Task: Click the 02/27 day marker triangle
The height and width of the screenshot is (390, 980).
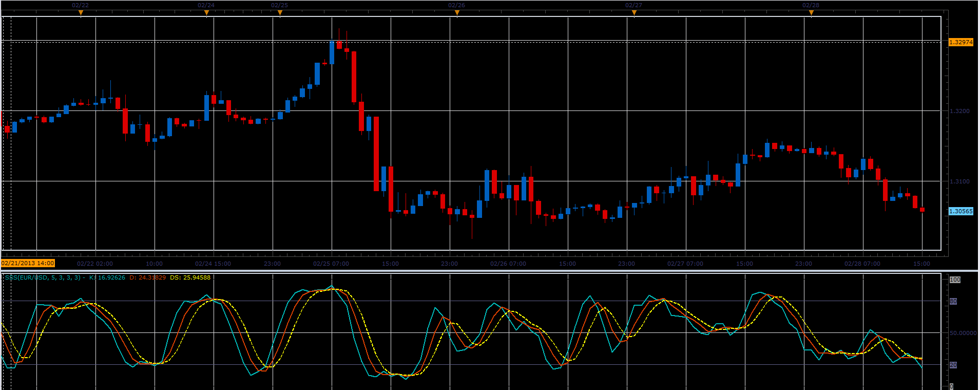Action: click(634, 13)
